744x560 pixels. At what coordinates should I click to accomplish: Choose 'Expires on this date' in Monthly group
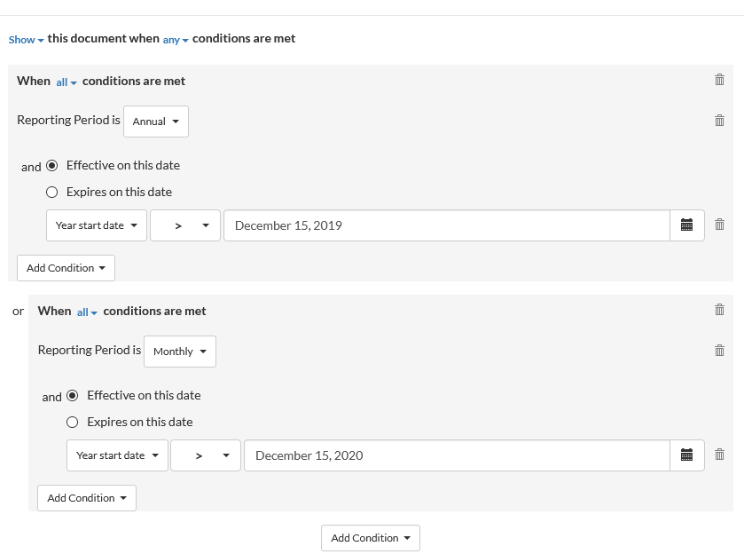click(75, 421)
